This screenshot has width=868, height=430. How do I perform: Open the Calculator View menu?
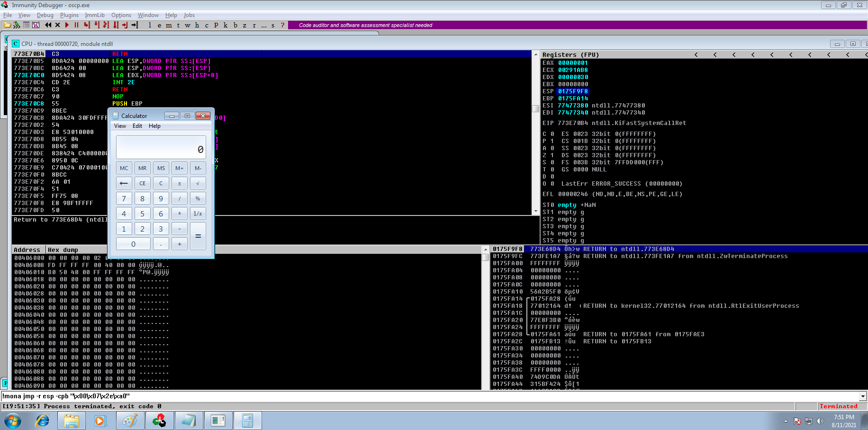[x=120, y=126]
